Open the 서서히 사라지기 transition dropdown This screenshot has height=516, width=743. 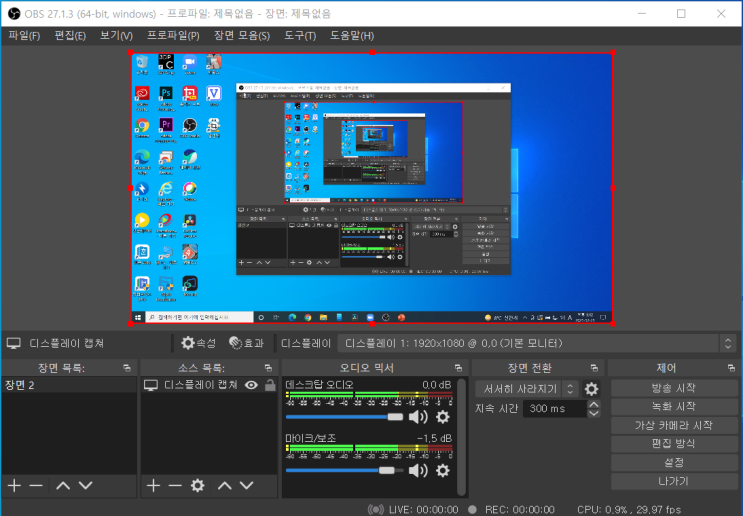[527, 389]
